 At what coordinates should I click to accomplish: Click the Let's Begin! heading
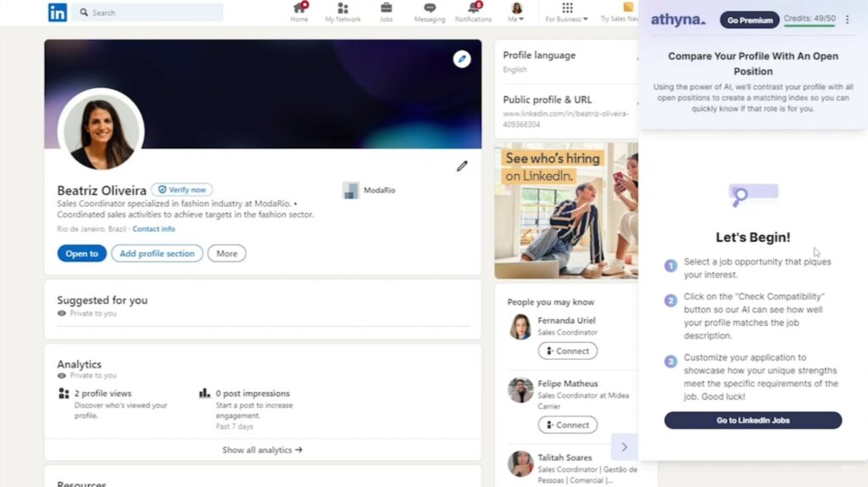pyautogui.click(x=753, y=237)
